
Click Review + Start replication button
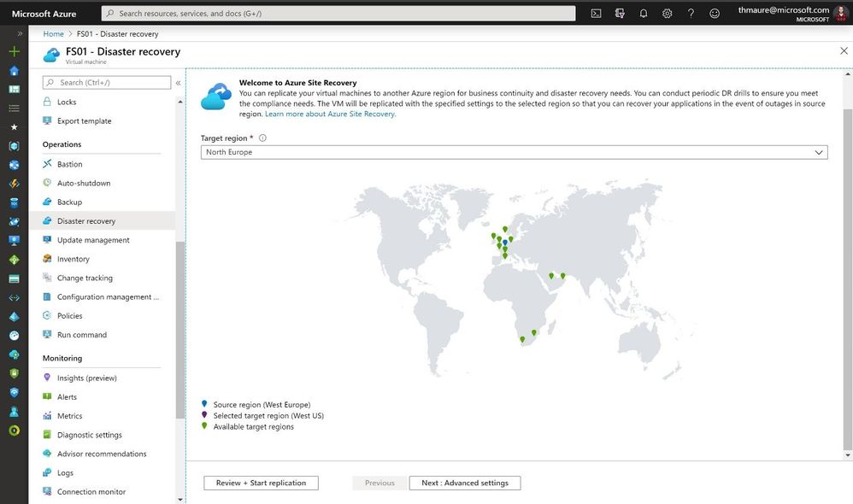click(262, 483)
